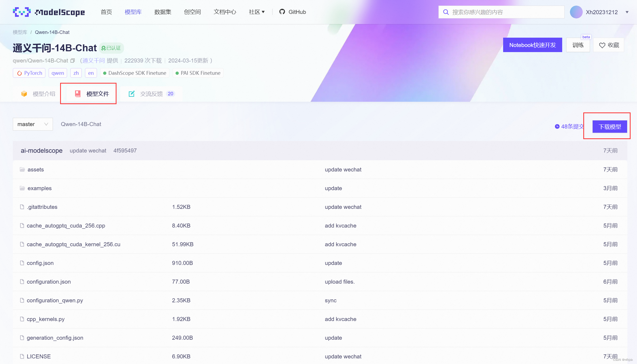Click the copy icon next to qwen/Qwen-14B-Chat
The height and width of the screenshot is (364, 637).
pyautogui.click(x=72, y=61)
